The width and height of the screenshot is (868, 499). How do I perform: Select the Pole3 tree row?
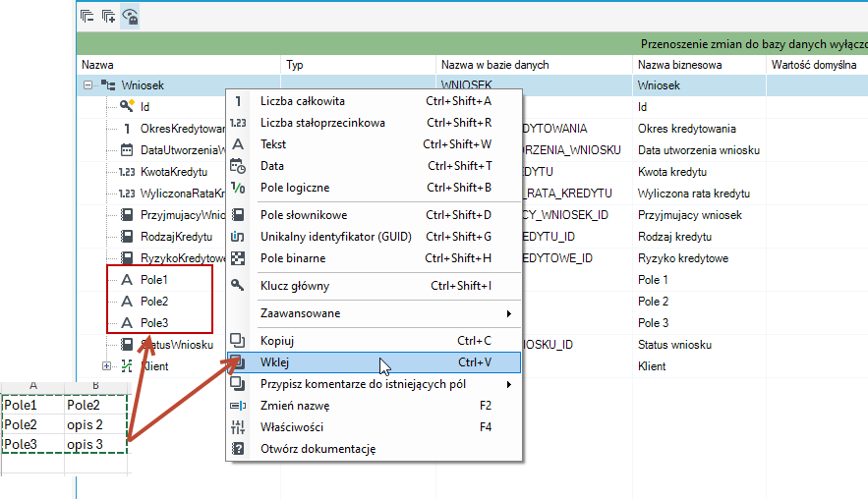coord(154,323)
